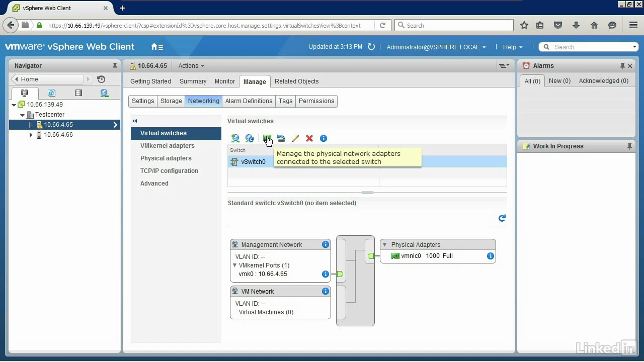Open the Storage sub-tab
This screenshot has height=362, width=644.
171,101
